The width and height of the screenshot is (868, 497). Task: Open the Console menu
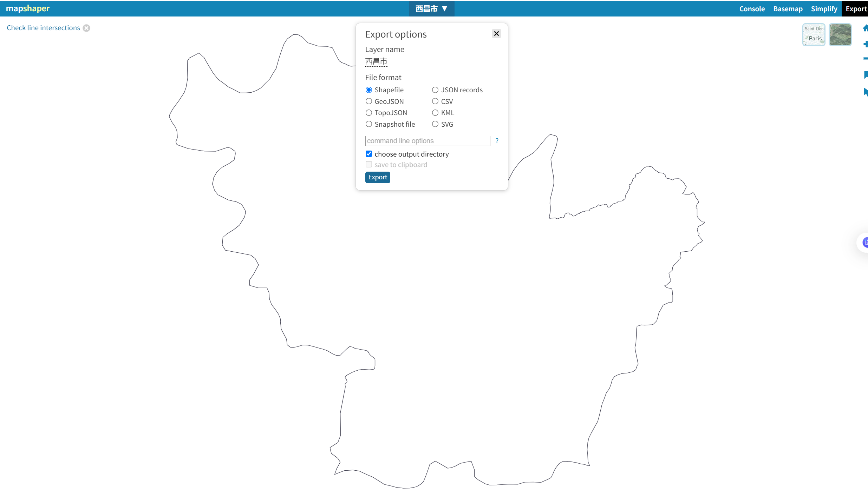[752, 9]
